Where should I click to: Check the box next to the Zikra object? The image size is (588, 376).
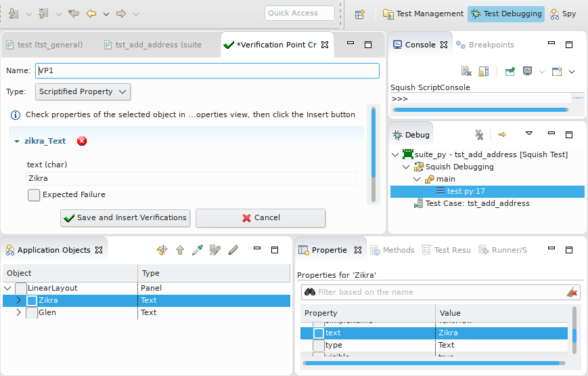tap(32, 300)
